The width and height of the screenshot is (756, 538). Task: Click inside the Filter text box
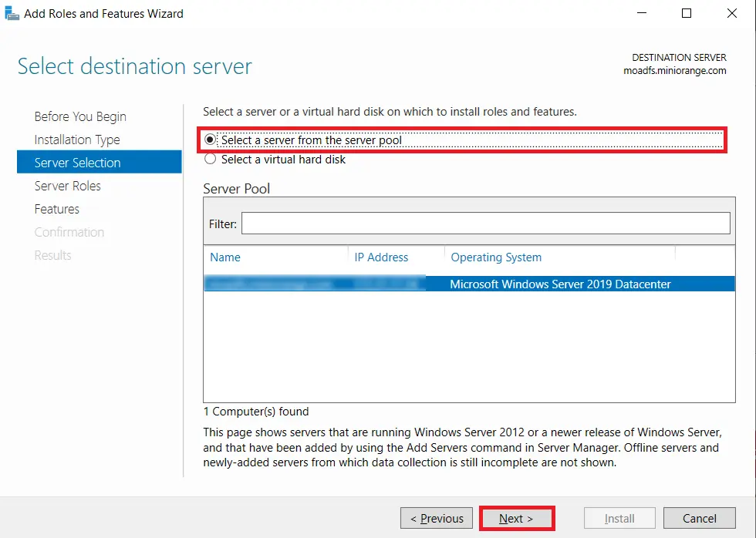[x=486, y=223]
